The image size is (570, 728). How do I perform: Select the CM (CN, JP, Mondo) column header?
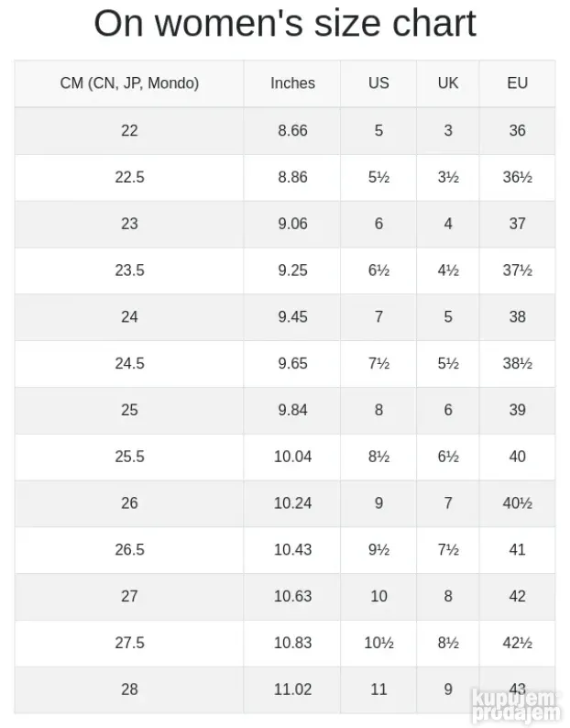point(129,83)
